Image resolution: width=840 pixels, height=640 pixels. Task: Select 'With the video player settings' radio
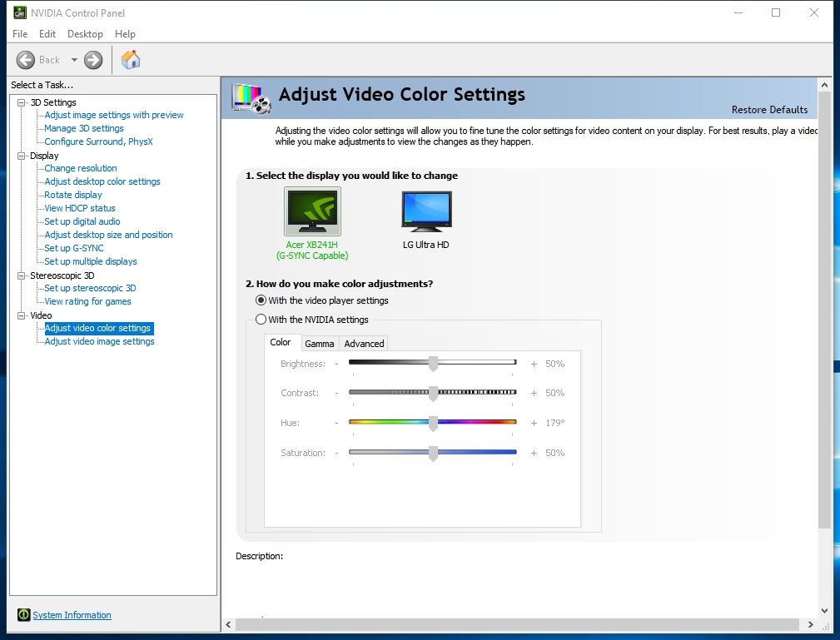click(x=261, y=300)
